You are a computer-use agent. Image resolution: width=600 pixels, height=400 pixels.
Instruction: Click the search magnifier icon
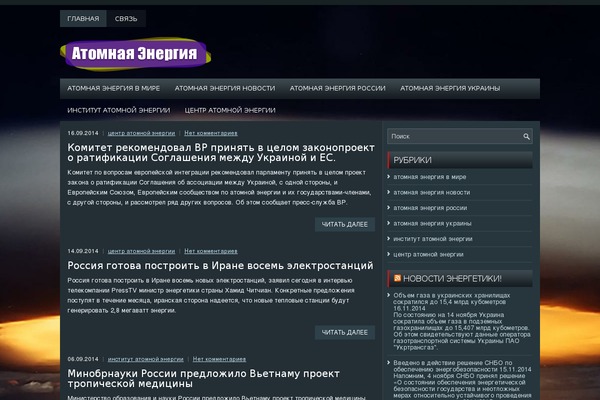(527, 136)
